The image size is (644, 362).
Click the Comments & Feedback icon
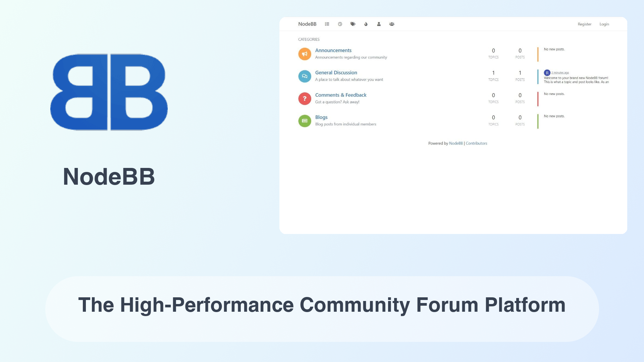click(304, 98)
